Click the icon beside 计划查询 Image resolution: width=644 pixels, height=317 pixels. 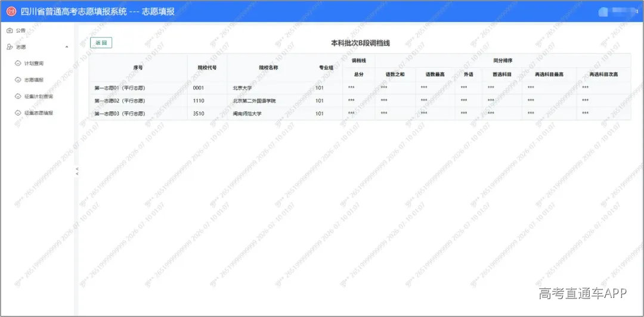tap(18, 63)
